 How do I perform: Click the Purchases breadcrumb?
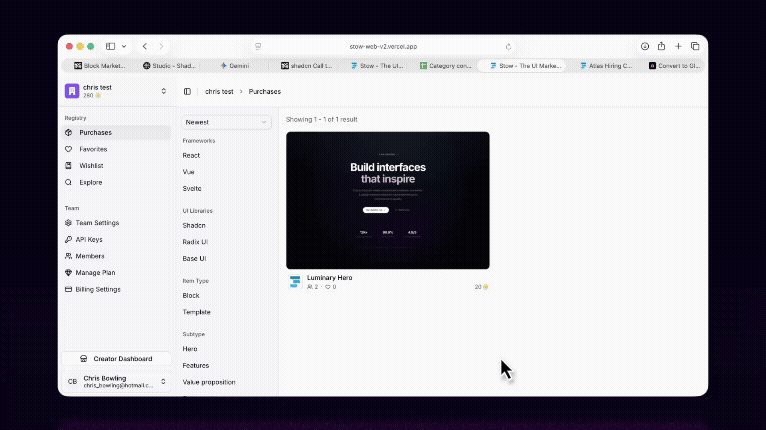265,91
